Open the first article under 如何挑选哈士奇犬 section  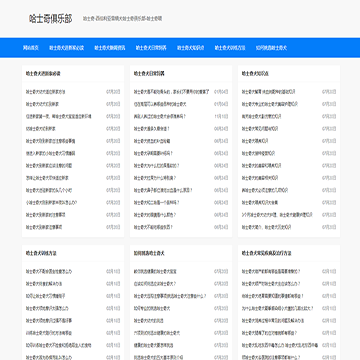[x=155, y=271]
